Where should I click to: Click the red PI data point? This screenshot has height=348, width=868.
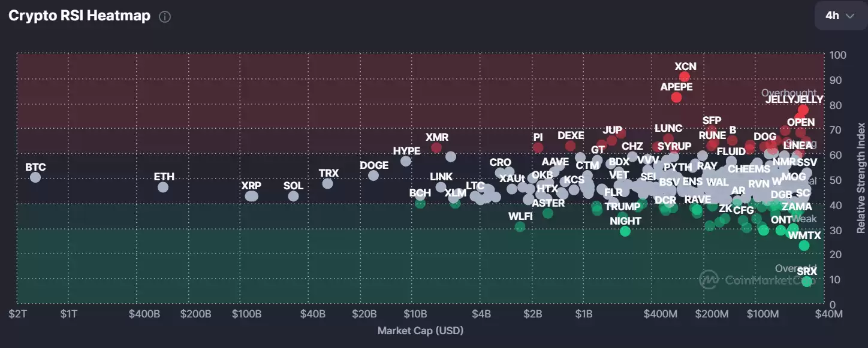click(538, 147)
